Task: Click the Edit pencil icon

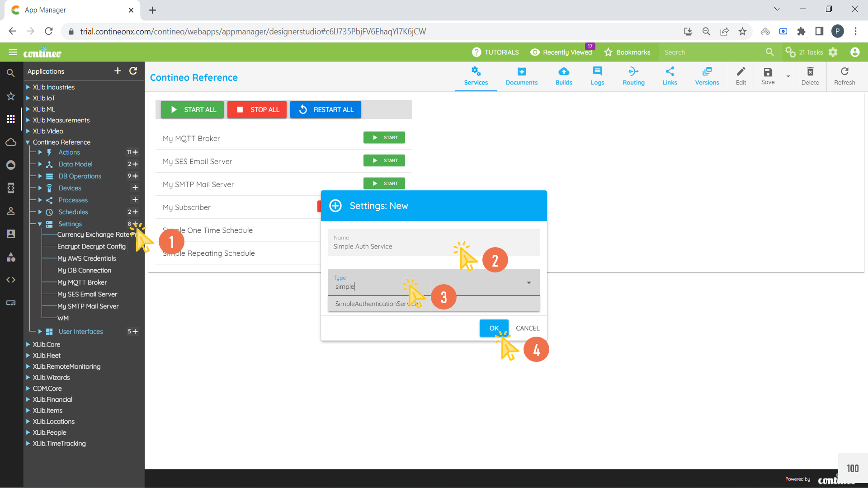Action: [x=741, y=72]
